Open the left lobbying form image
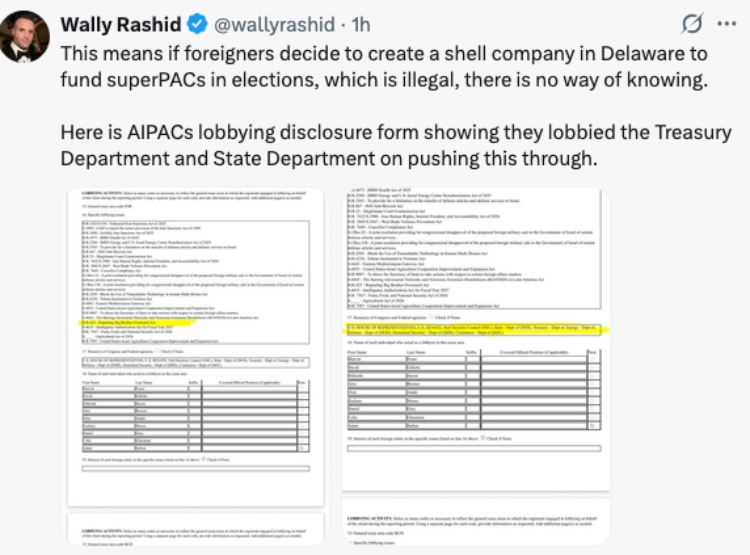 (x=196, y=366)
